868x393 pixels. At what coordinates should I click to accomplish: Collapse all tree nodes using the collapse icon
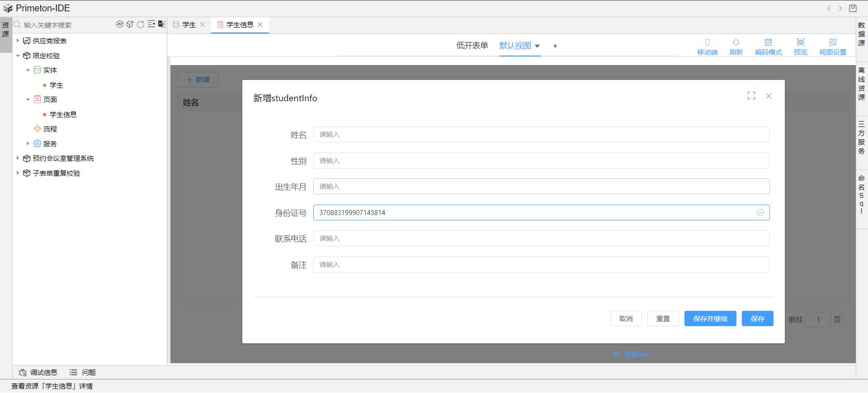click(151, 24)
